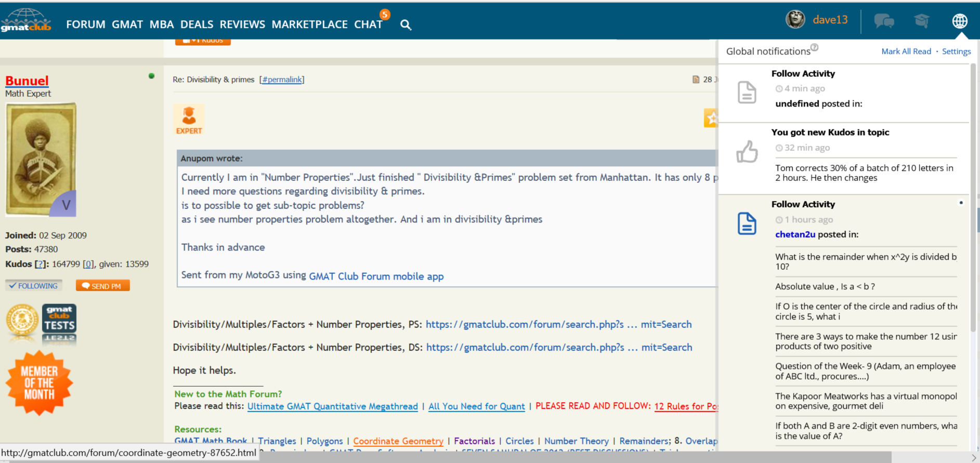980x463 pixels.
Task: Open 'Absolute value , Is a < b ?' topic
Action: pyautogui.click(x=825, y=287)
